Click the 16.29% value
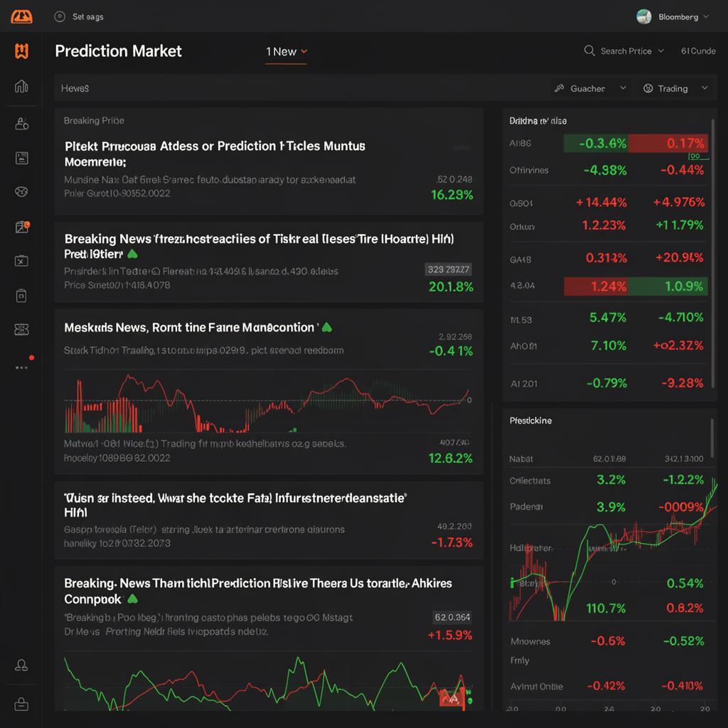 [x=451, y=195]
